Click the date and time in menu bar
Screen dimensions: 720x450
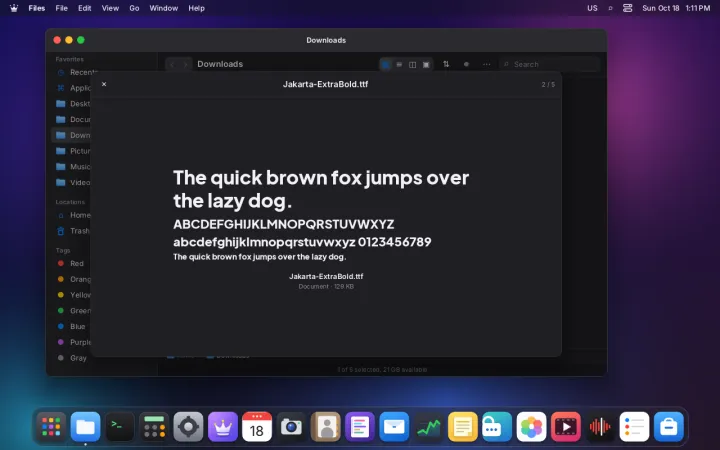coord(676,8)
